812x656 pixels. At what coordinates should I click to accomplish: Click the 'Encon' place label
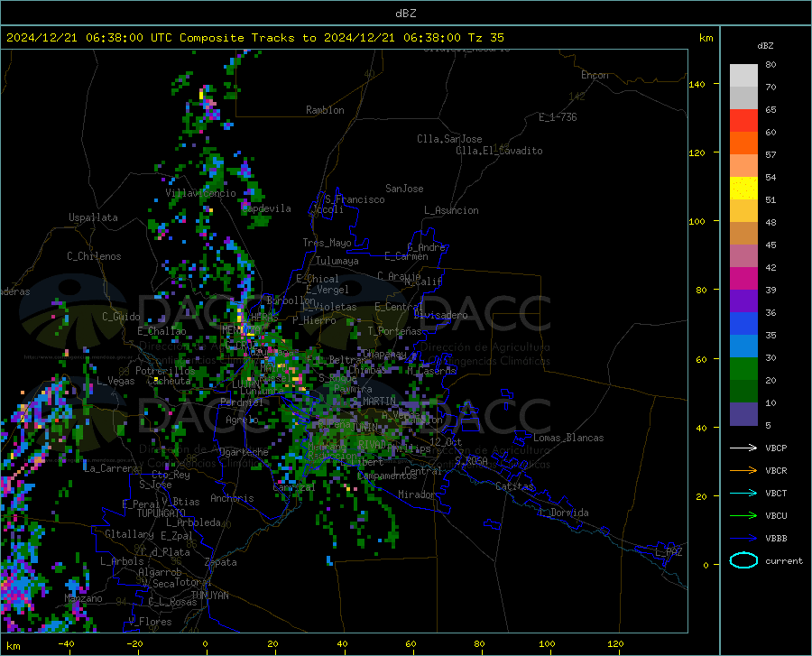(x=595, y=75)
